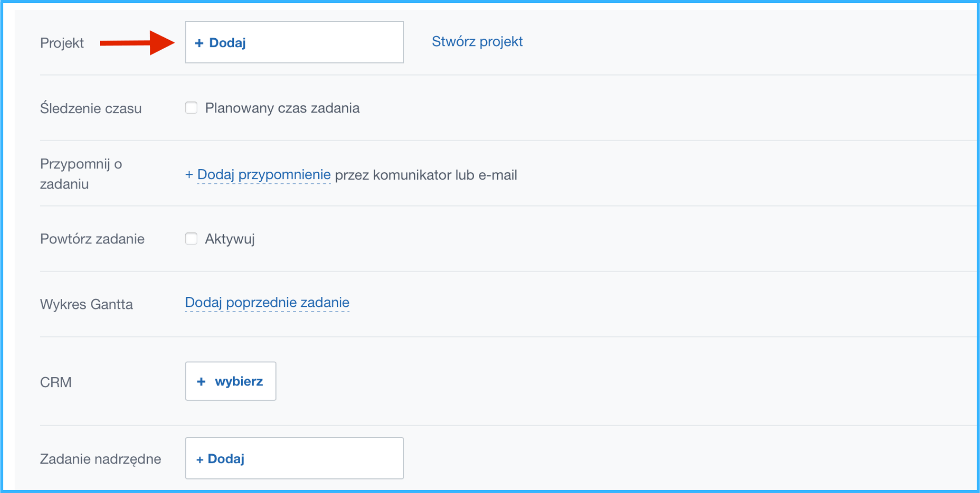Viewport: 980px width, 493px height.
Task: Click the plus icon in the Projekt field
Action: [x=199, y=44]
